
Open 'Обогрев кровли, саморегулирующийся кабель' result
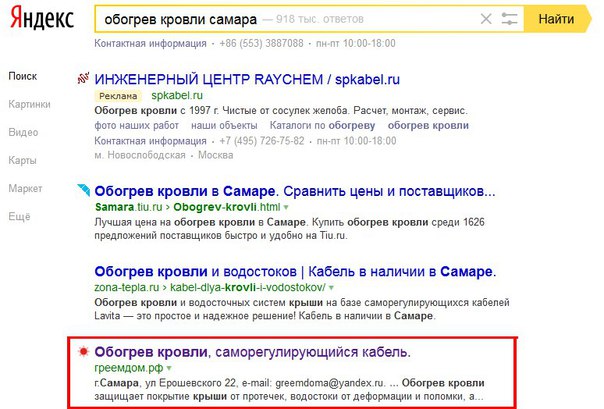tap(252, 352)
